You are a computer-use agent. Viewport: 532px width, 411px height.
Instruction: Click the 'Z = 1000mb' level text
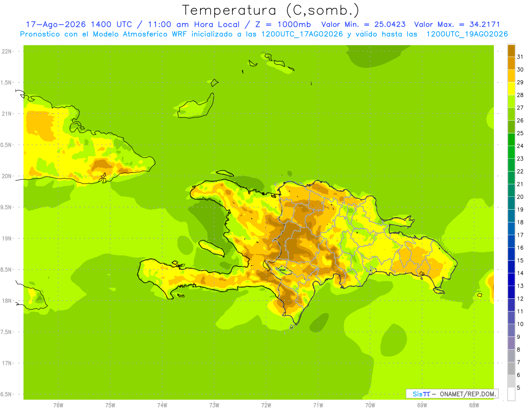point(282,24)
